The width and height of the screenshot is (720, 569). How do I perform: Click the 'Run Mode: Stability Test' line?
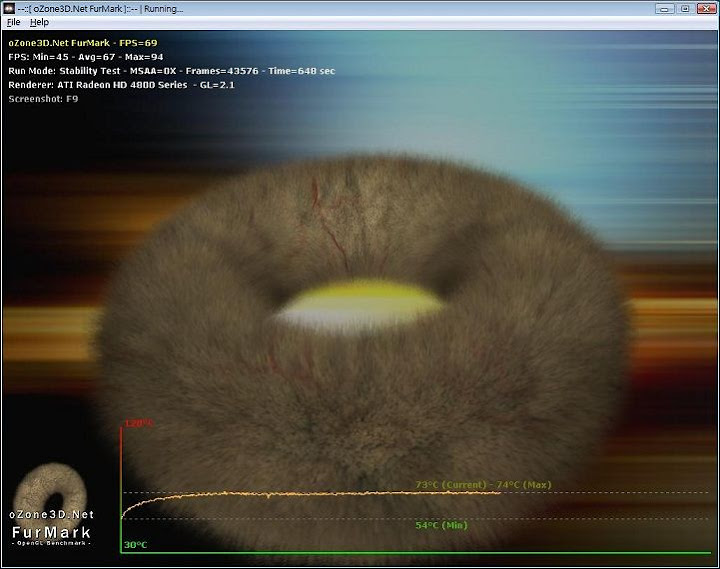pos(172,71)
